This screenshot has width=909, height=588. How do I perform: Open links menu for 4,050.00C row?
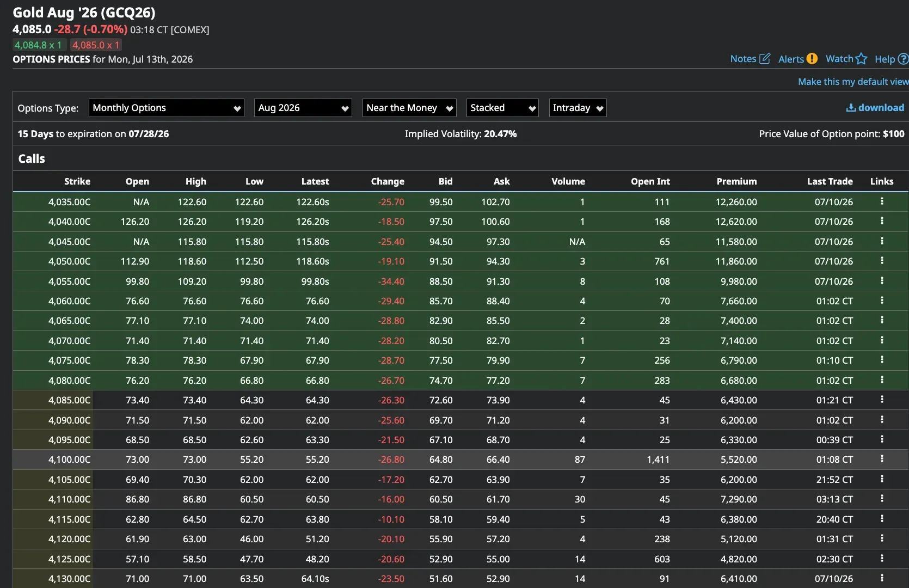click(x=882, y=261)
